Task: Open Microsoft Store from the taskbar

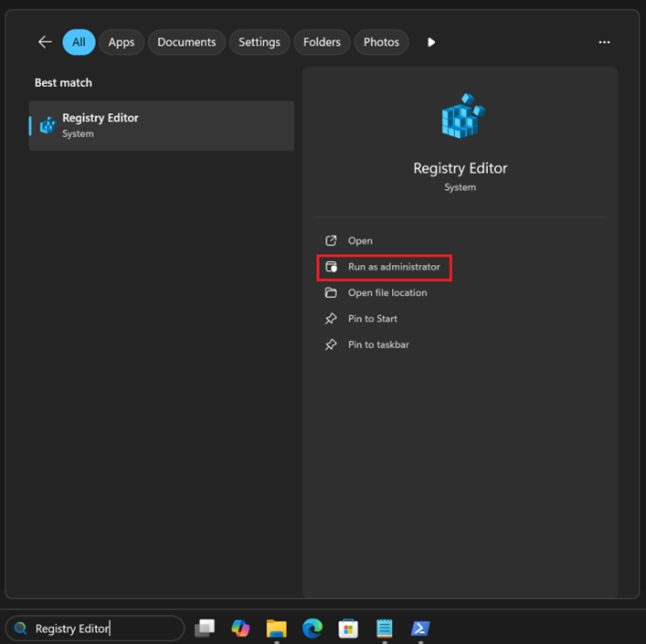Action: (x=348, y=628)
